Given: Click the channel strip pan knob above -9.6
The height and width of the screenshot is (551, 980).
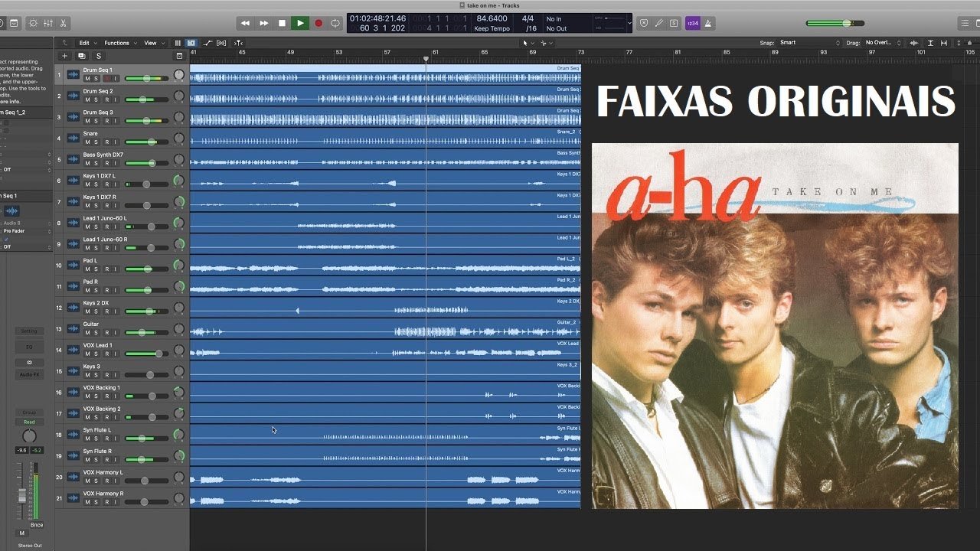Looking at the screenshot, I should click(29, 436).
